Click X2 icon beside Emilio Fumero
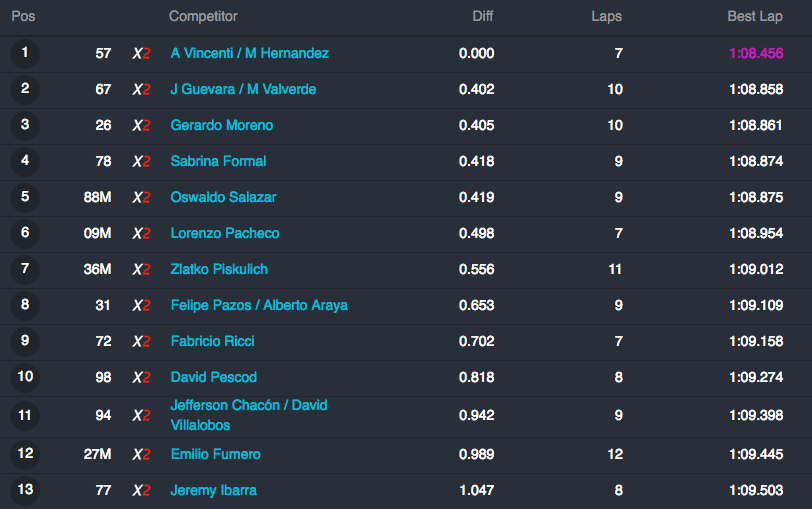 pos(141,455)
